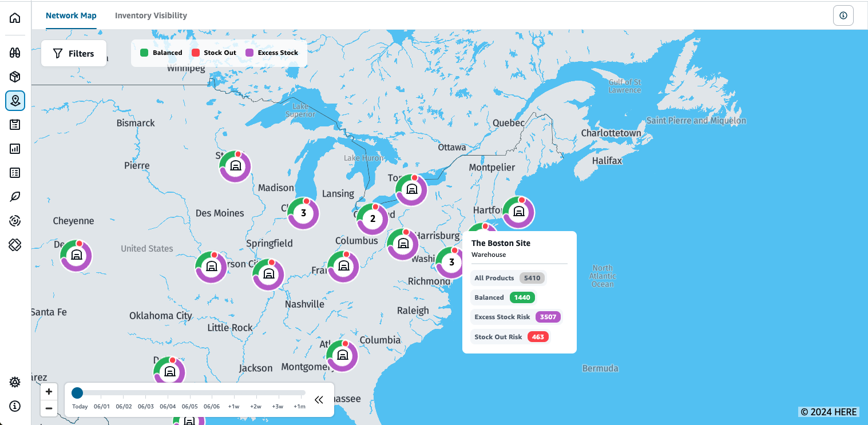868x425 pixels.
Task: Expand the cluster of 2 sites near Lake Erie
Action: [x=372, y=219]
